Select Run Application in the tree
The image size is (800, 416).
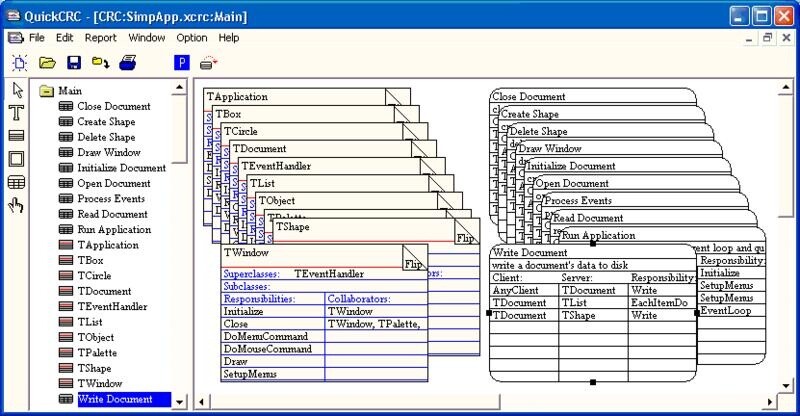point(114,229)
